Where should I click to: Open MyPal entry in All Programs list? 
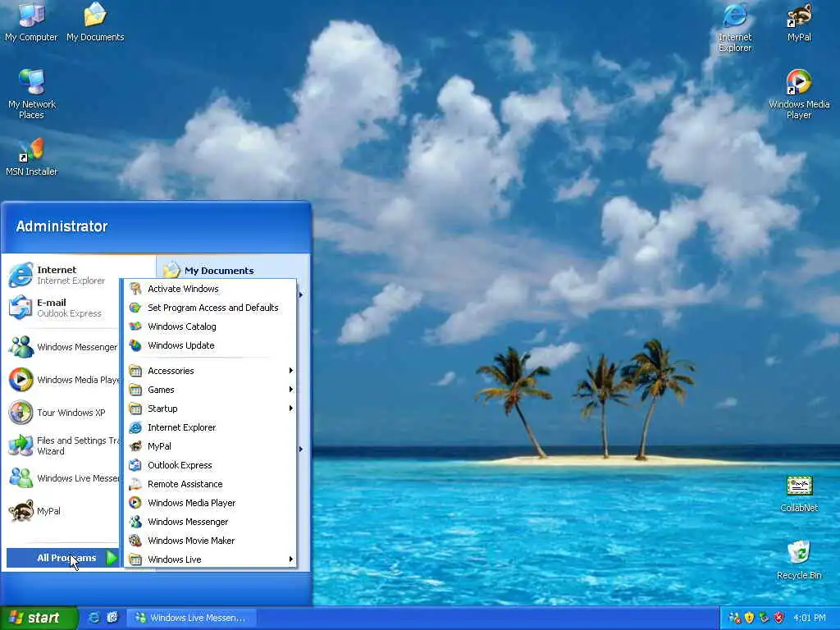point(210,446)
